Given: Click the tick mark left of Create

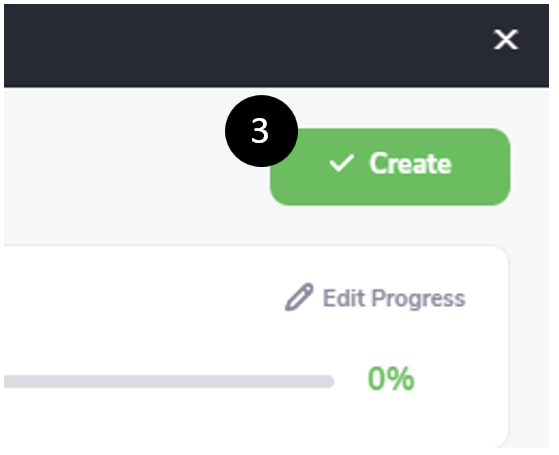Looking at the screenshot, I should (342, 163).
